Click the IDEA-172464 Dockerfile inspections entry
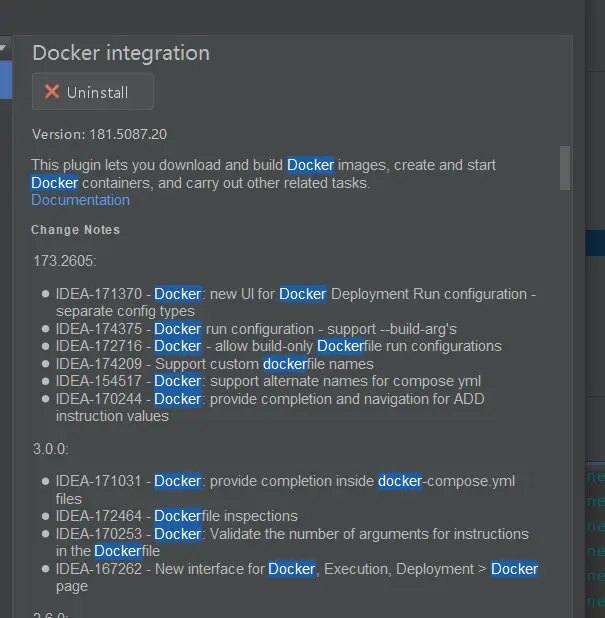605x618 pixels. 177,516
